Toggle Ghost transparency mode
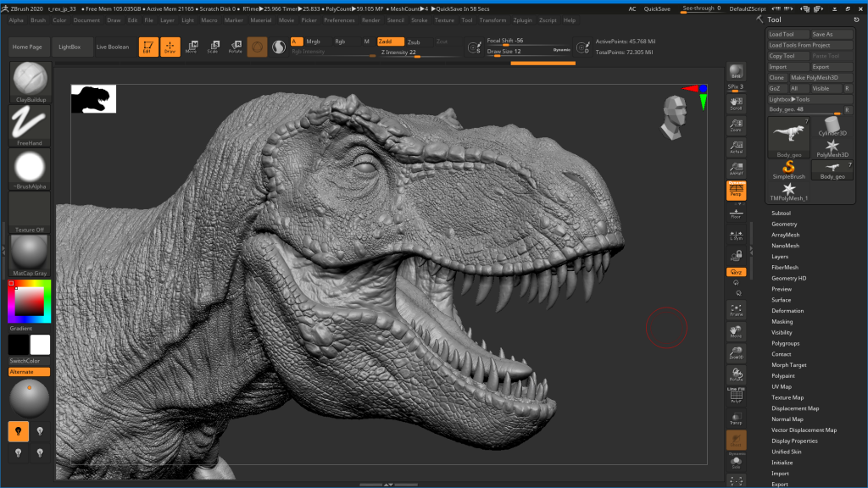The width and height of the screenshot is (868, 488). [736, 440]
